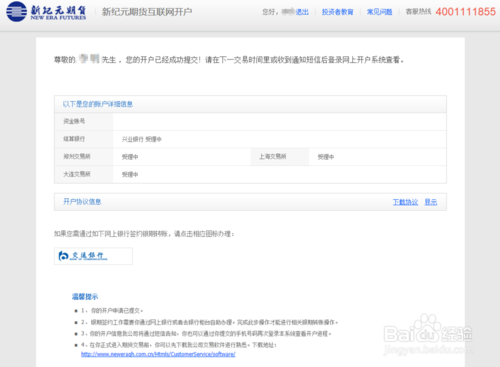Viewport: 500px width, 367px height.
Task: Click tip 1 about the submitted application
Action: click(x=112, y=311)
